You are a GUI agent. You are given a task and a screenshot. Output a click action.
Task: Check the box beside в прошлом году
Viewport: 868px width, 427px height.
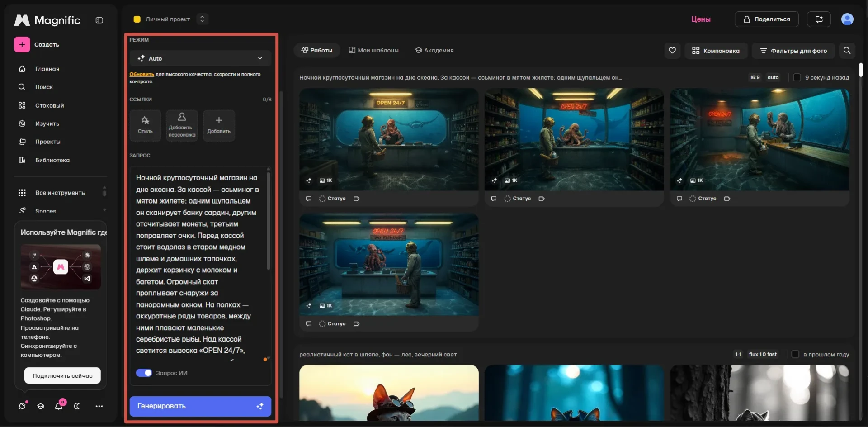[795, 354]
